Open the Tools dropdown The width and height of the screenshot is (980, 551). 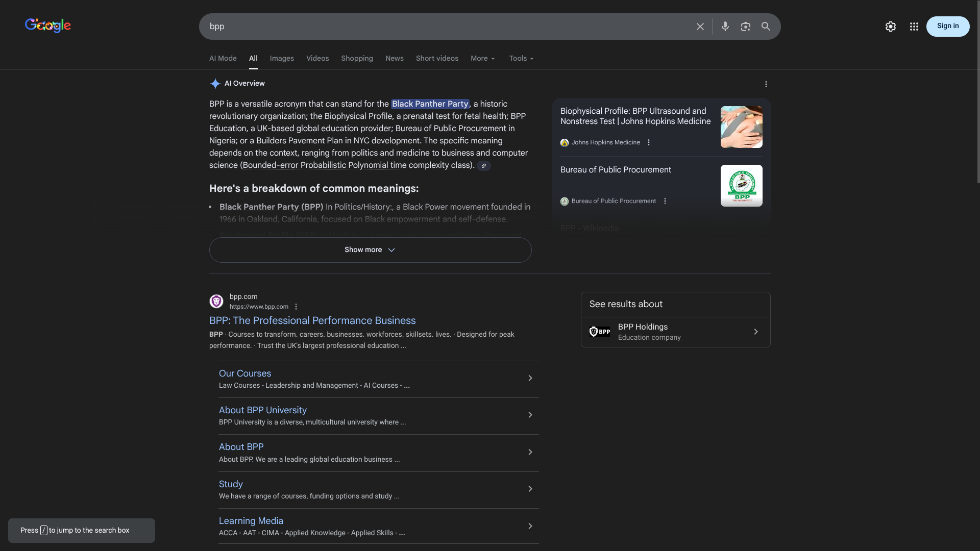click(x=521, y=59)
